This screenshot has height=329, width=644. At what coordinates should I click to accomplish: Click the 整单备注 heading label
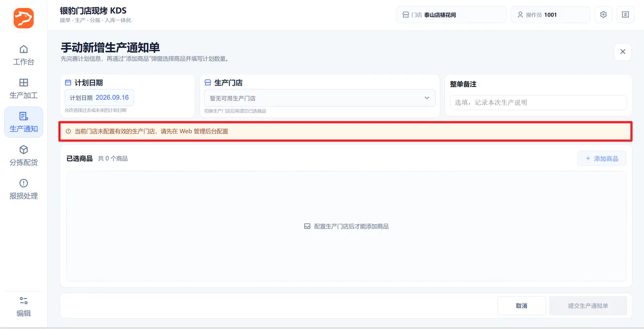click(x=463, y=84)
